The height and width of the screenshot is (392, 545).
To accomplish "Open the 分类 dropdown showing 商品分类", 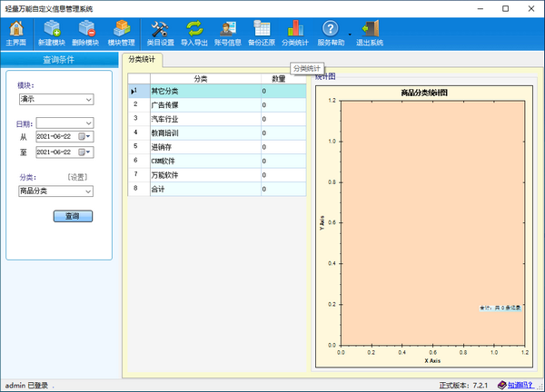I will [56, 191].
